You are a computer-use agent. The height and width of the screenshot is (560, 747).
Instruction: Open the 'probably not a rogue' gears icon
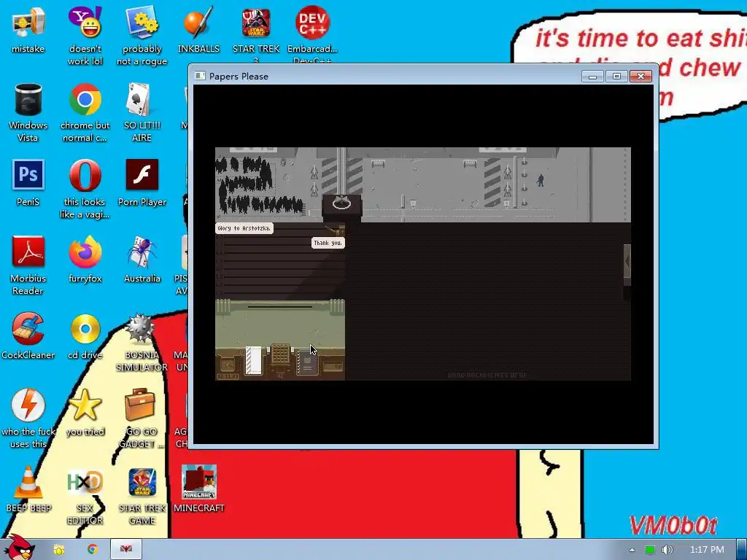(x=142, y=23)
